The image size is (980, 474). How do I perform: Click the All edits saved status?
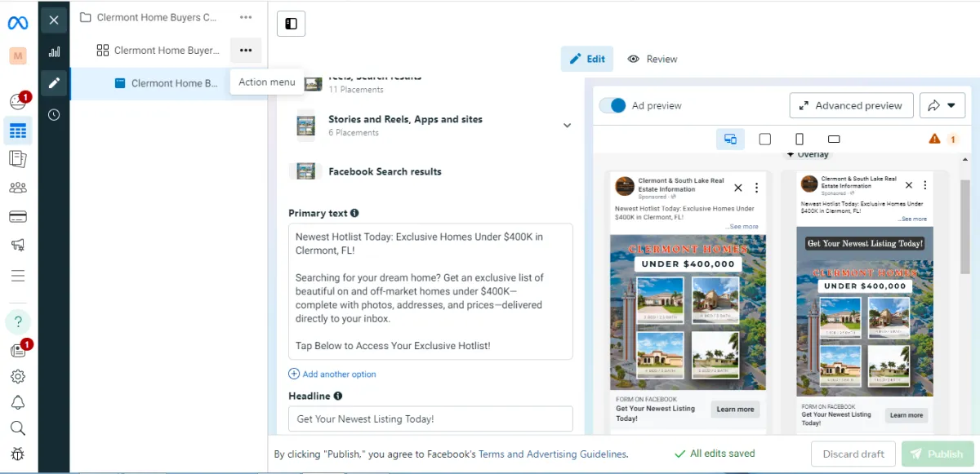click(x=714, y=454)
